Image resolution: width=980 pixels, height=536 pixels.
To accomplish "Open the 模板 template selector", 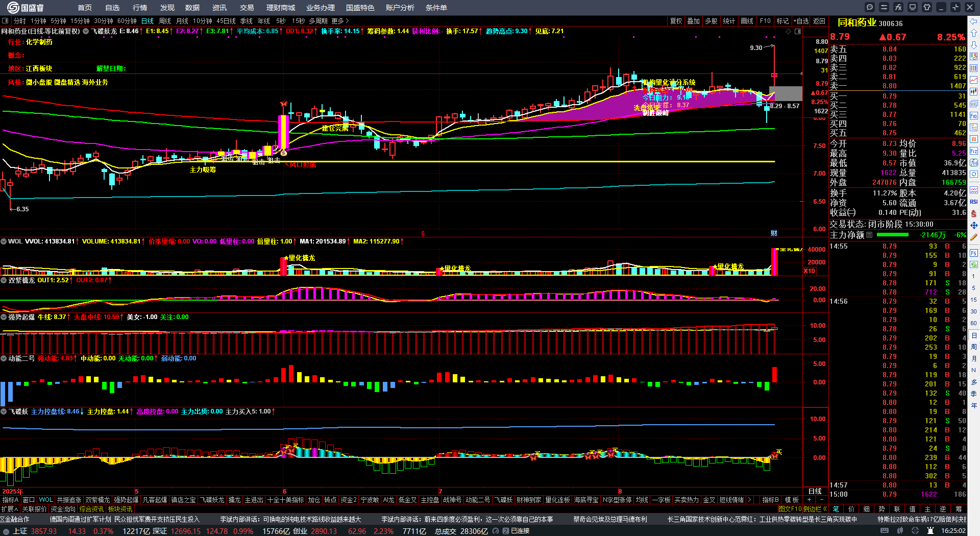I will tap(792, 500).
